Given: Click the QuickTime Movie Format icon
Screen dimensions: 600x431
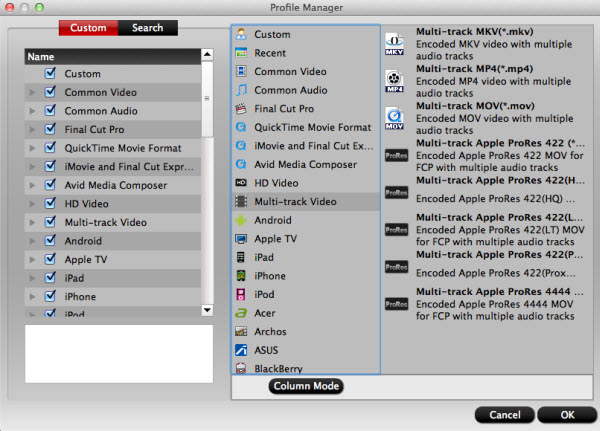Looking at the screenshot, I should click(241, 127).
